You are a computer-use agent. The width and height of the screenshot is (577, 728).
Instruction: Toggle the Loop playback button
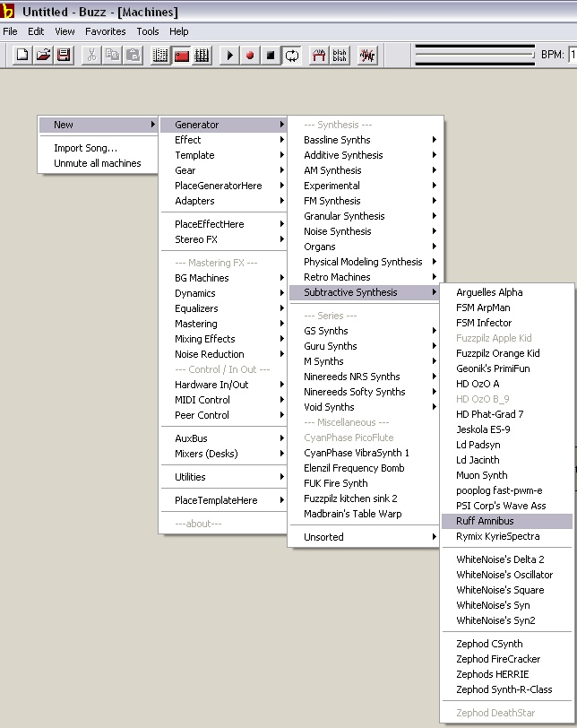(292, 56)
